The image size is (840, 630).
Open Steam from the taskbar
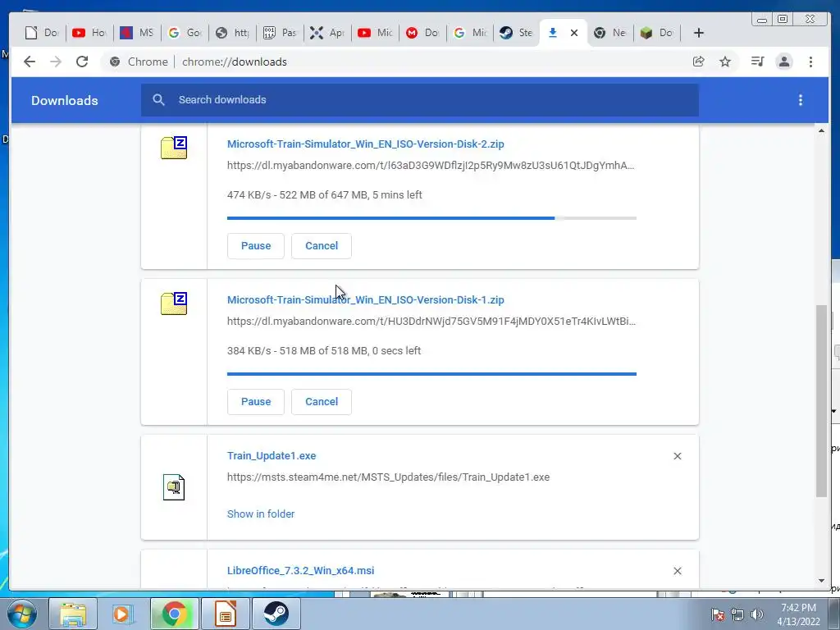276,614
